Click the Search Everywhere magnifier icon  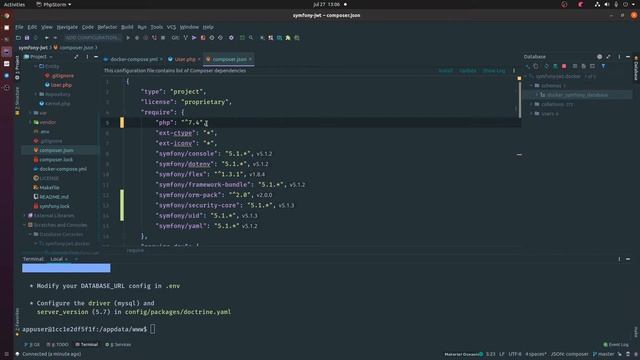[x=251, y=38]
